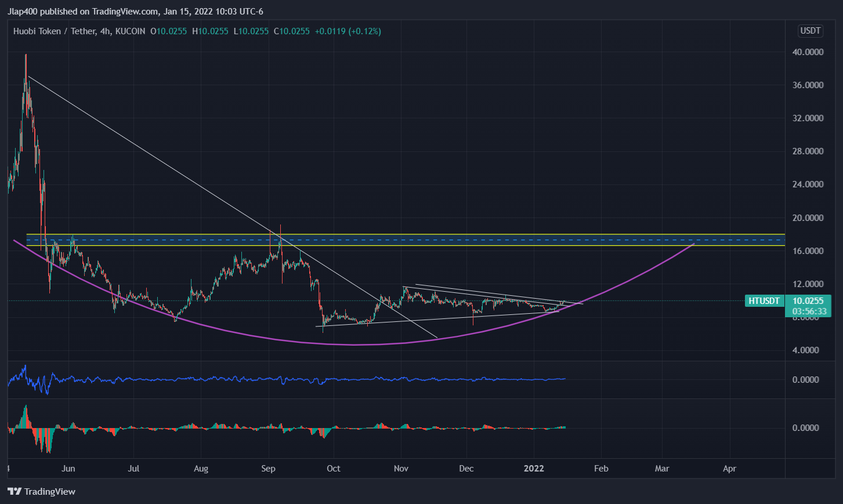Screen dimensions: 843x504
Task: Click the 32.0000 price axis label
Action: tap(808, 118)
